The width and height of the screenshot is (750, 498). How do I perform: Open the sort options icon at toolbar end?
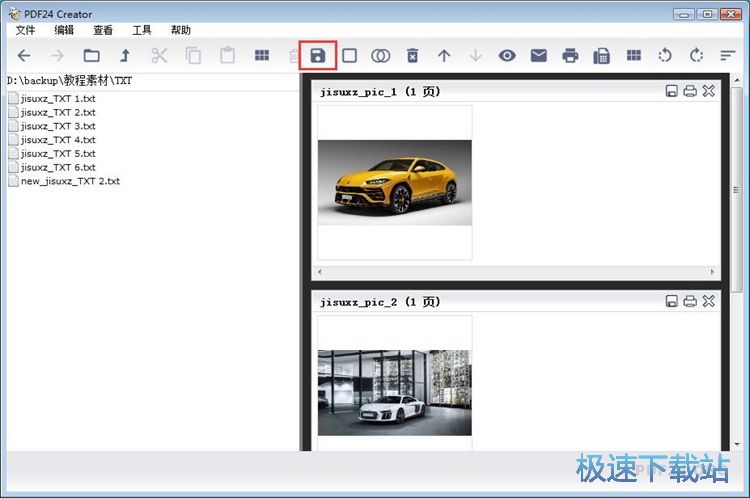coord(728,56)
